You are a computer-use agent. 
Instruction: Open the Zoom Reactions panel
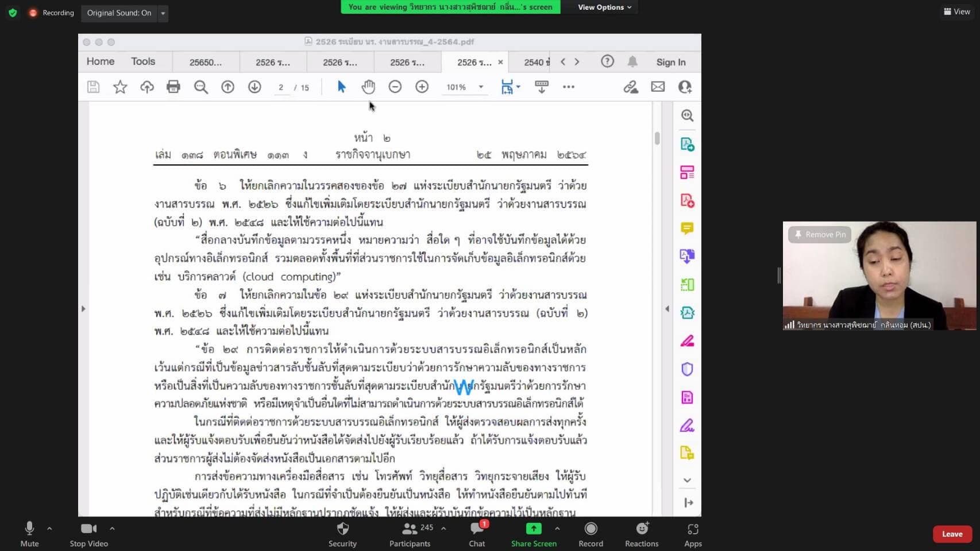click(642, 534)
